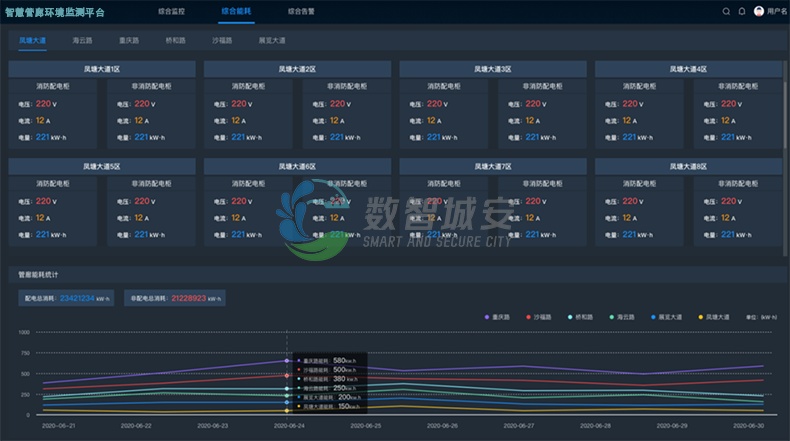
Task: Select the 凤塘大道 road tab
Action: click(32, 41)
